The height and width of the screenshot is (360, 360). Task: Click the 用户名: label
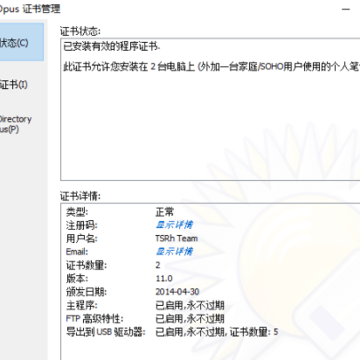(82, 238)
